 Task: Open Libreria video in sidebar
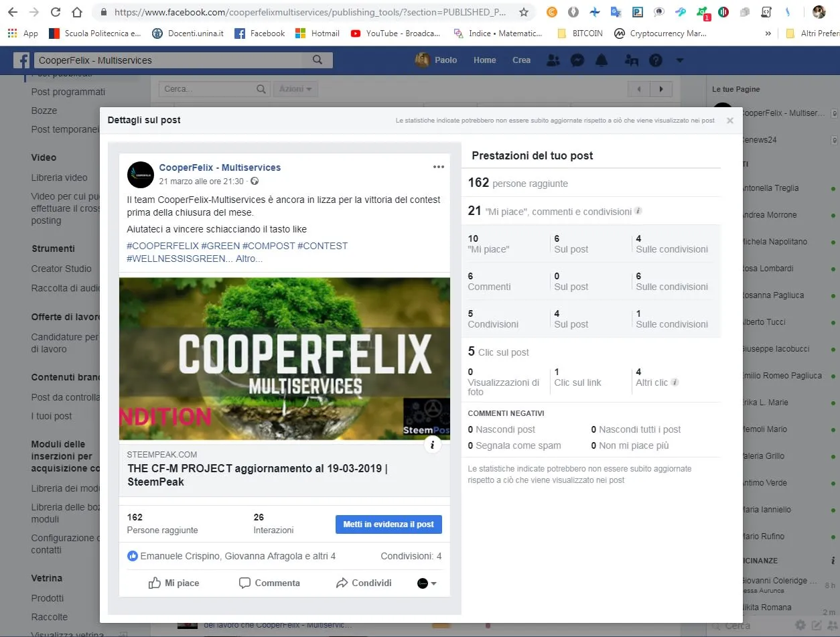59,178
